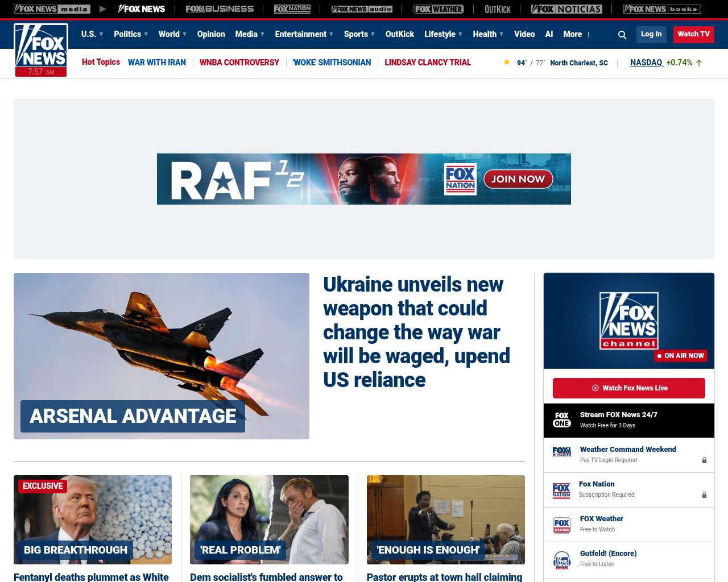Open the Fox Noticias network logo

(566, 9)
